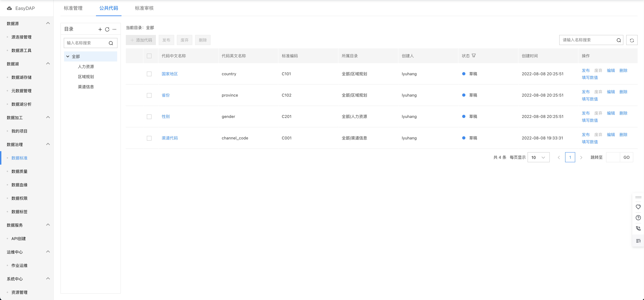The image size is (644, 300).
Task: Refresh the code table list
Action: tap(632, 40)
